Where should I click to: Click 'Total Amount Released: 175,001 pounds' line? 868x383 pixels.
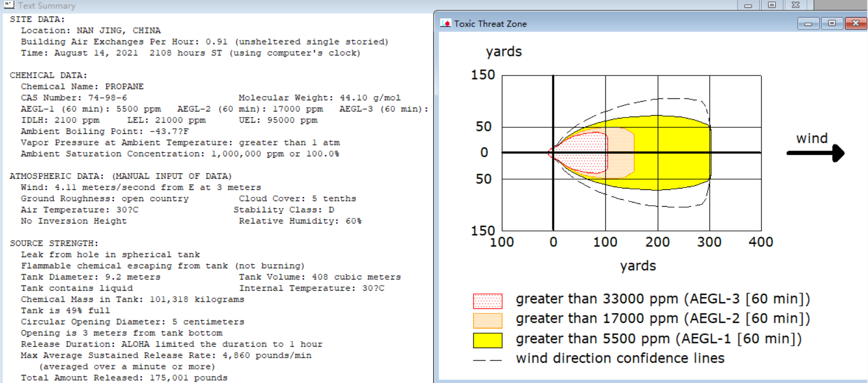point(124,377)
